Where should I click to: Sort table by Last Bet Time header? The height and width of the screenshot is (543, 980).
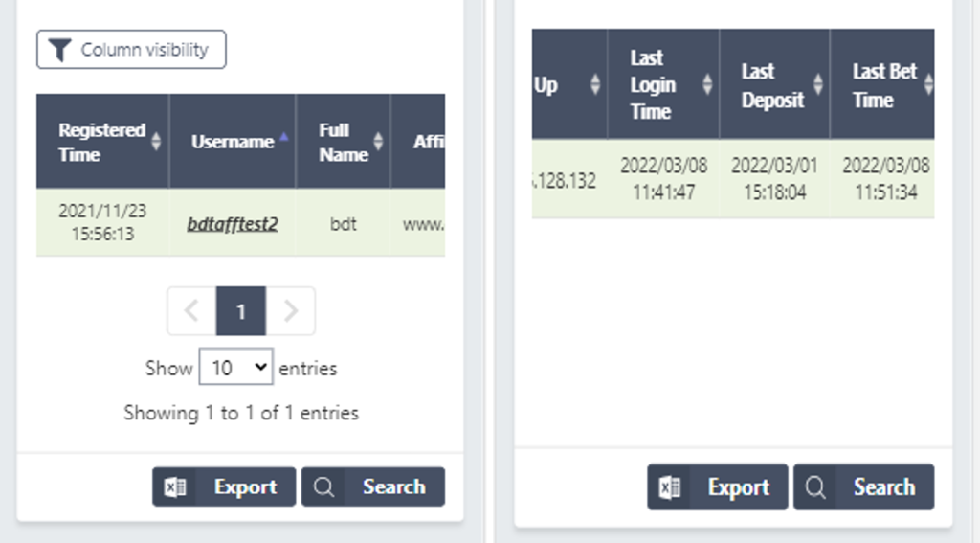883,84
